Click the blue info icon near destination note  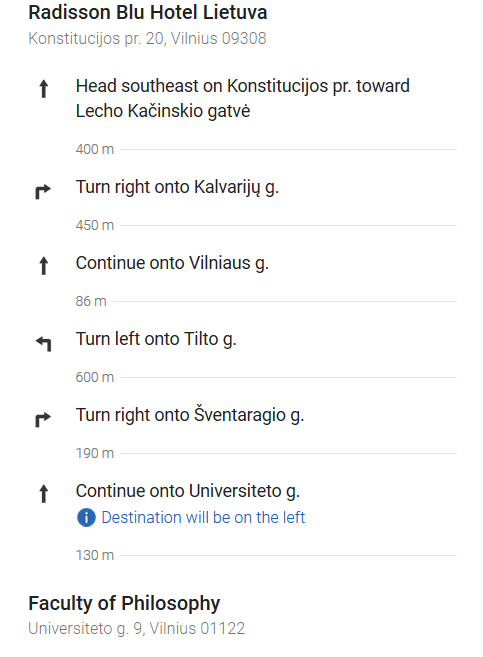[x=86, y=517]
